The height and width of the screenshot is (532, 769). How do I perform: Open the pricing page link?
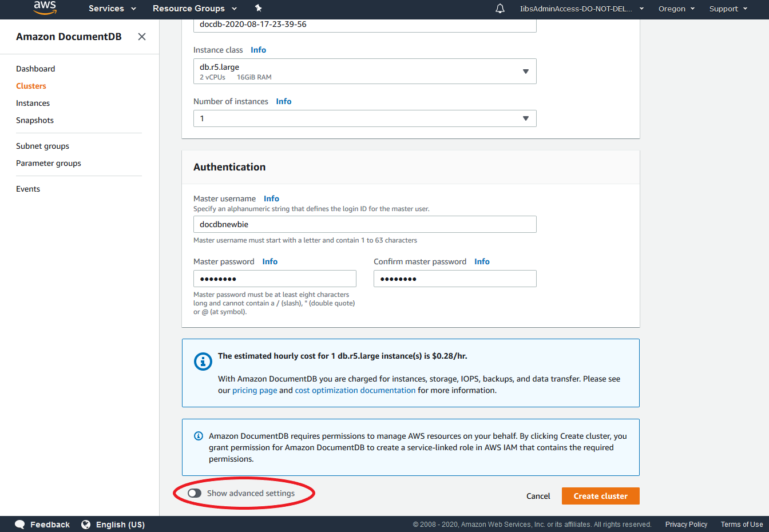coord(255,390)
